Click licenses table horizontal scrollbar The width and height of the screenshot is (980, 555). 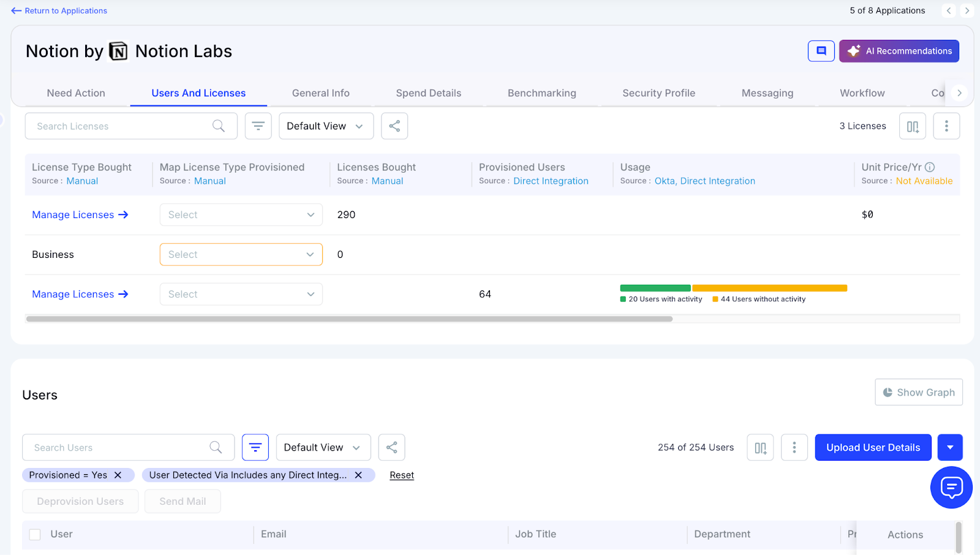349,319
